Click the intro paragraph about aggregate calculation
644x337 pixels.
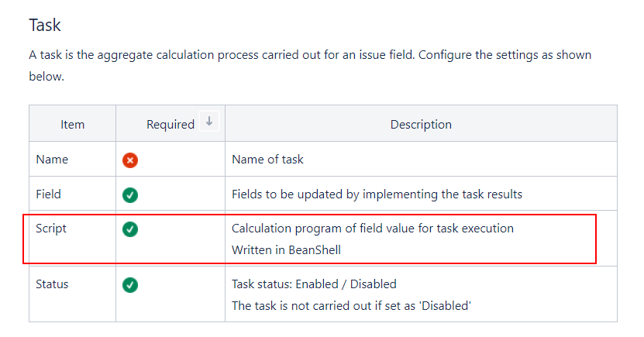(310, 65)
